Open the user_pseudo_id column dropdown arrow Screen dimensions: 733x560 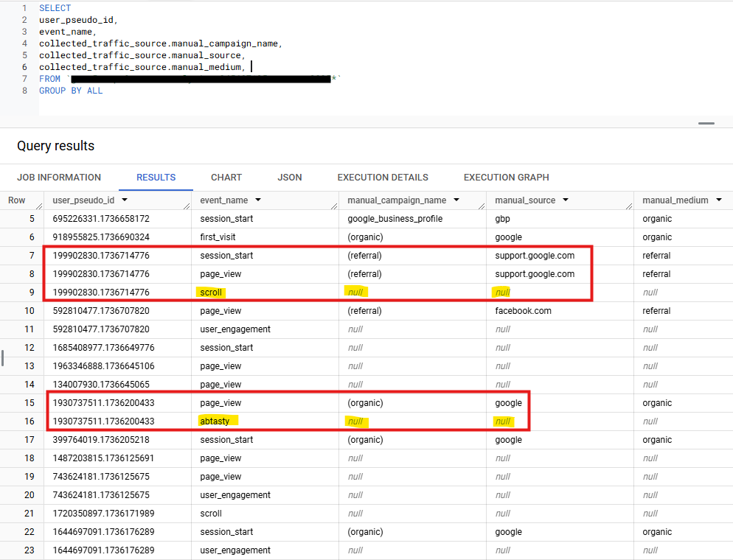coord(125,200)
